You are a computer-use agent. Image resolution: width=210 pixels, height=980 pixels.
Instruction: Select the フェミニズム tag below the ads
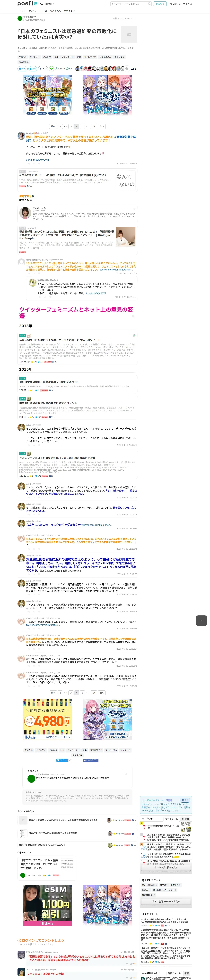click(111, 750)
